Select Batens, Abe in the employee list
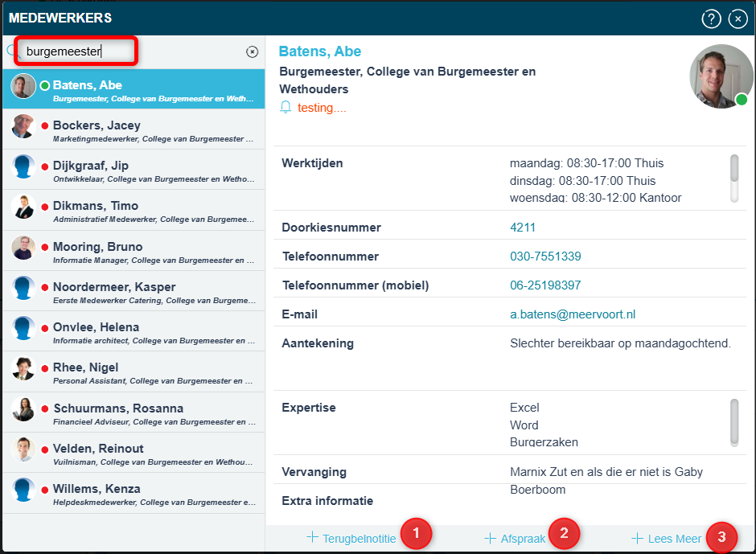 134,89
